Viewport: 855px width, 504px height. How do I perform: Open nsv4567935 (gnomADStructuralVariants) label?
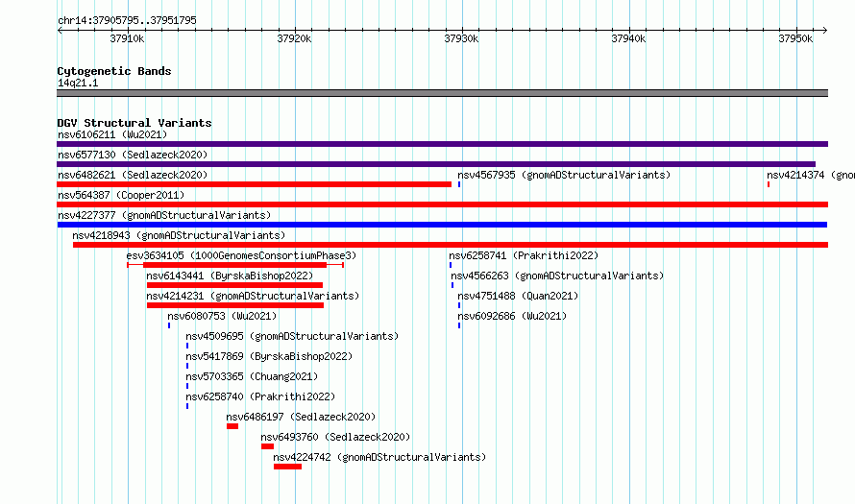pyautogui.click(x=564, y=175)
